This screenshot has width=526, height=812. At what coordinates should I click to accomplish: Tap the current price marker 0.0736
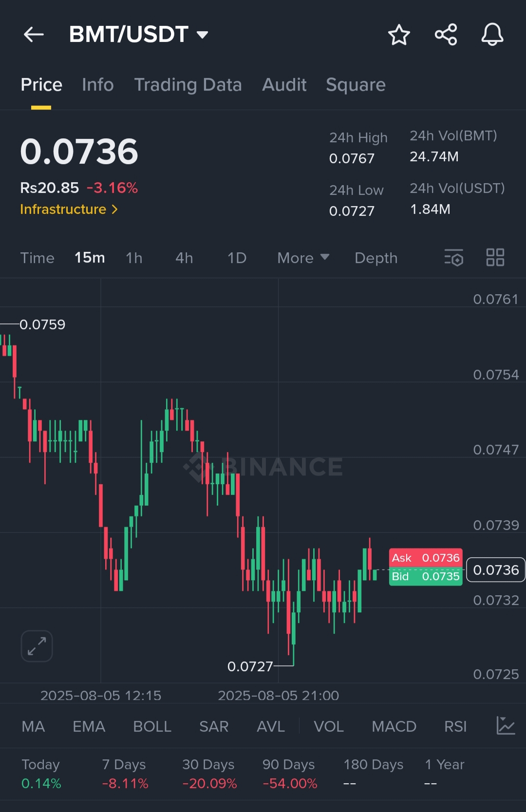(496, 570)
